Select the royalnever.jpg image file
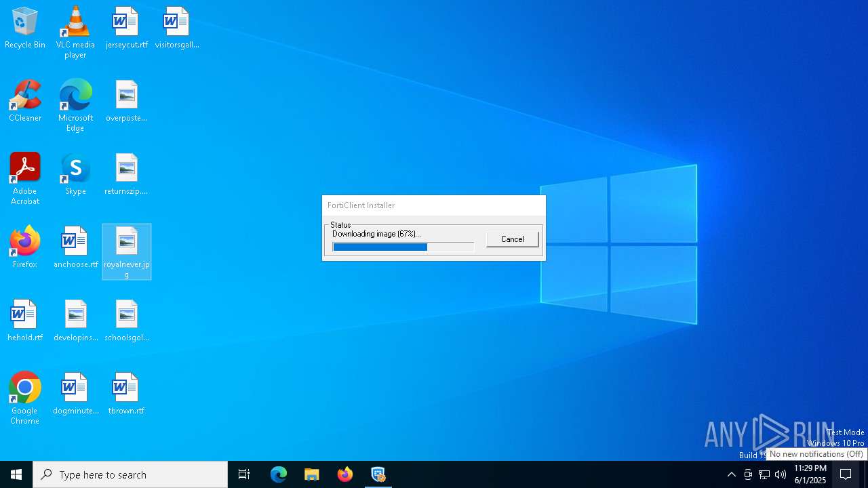The image size is (868, 488). pyautogui.click(x=127, y=252)
